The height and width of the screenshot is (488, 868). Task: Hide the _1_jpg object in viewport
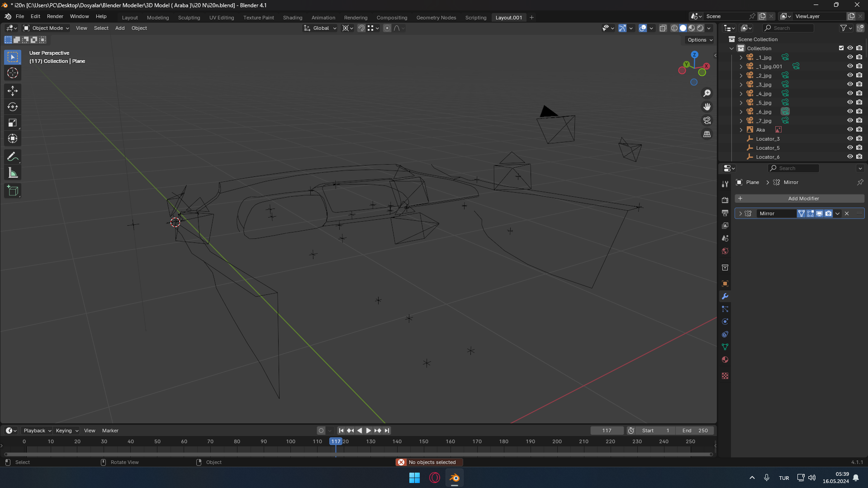[850, 57]
